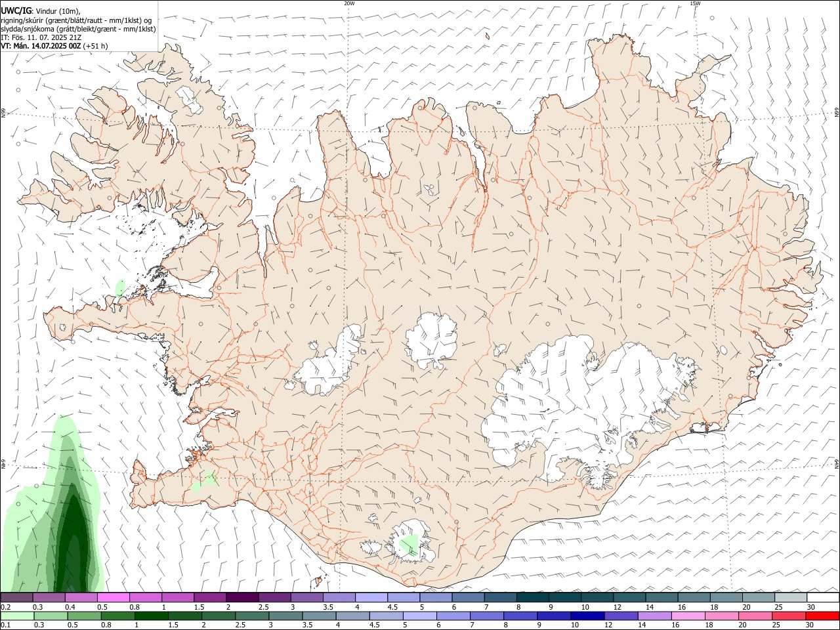Click the '64N' latitude label on the right edge
The image size is (840, 630).
[837, 463]
